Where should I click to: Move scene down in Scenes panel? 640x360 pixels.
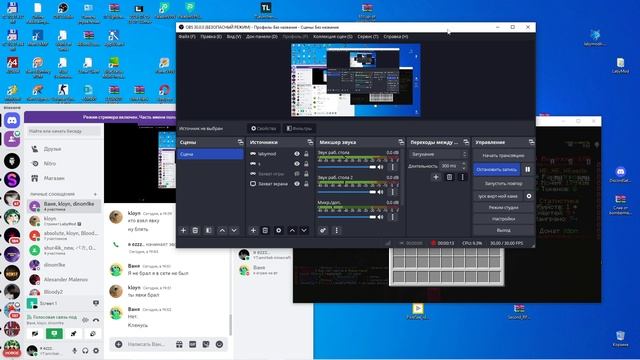pyautogui.click(x=234, y=231)
